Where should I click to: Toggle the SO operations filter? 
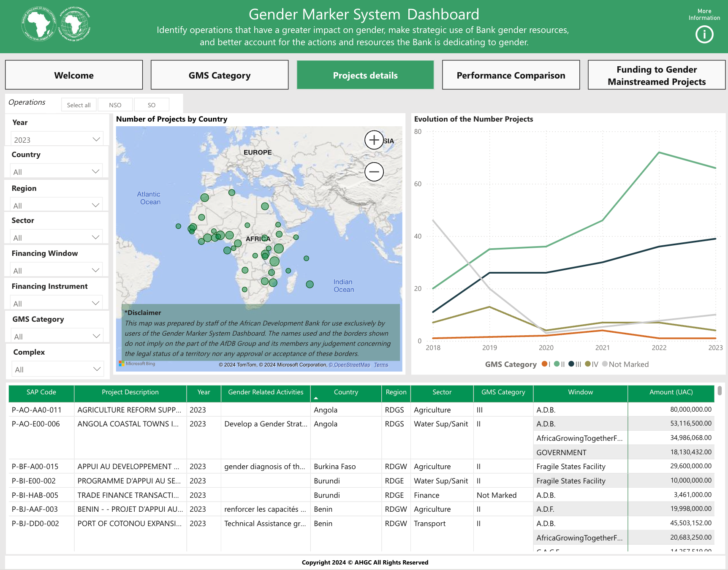coord(152,105)
